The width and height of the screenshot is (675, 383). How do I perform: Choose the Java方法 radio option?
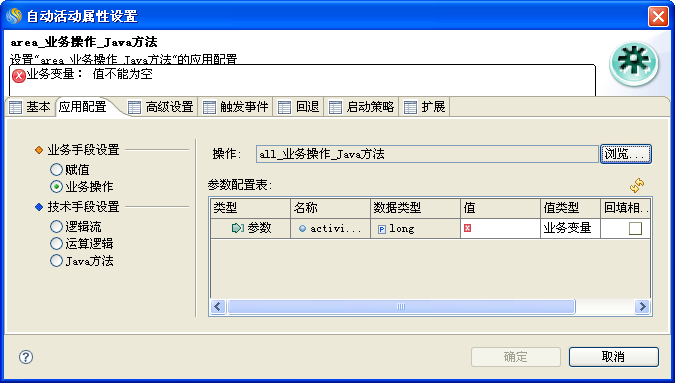tap(56, 260)
